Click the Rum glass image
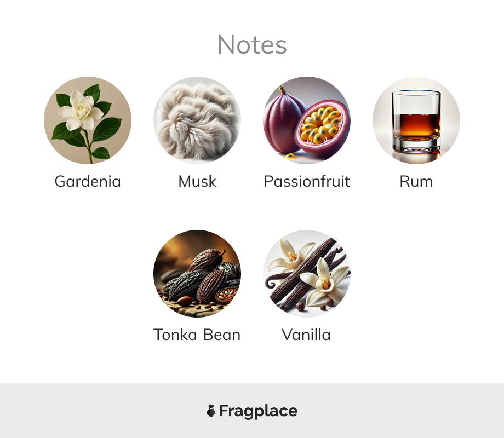504x438 pixels. click(416, 120)
